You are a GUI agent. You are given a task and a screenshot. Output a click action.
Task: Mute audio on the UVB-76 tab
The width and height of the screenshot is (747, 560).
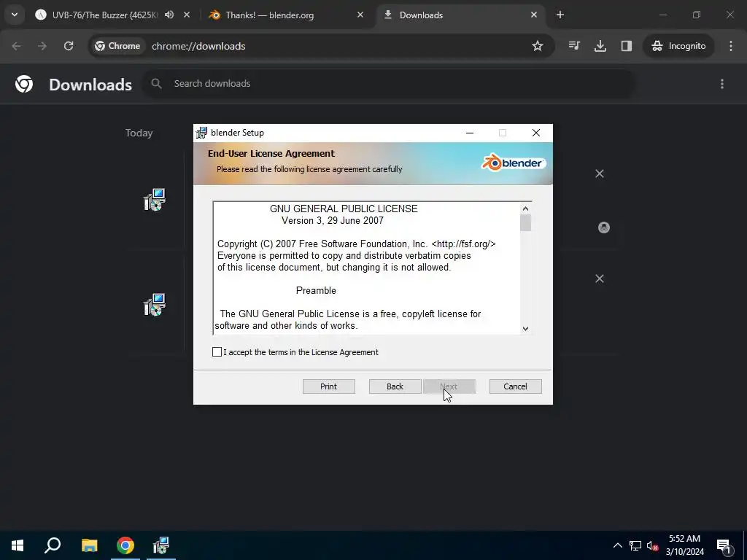[x=169, y=15]
